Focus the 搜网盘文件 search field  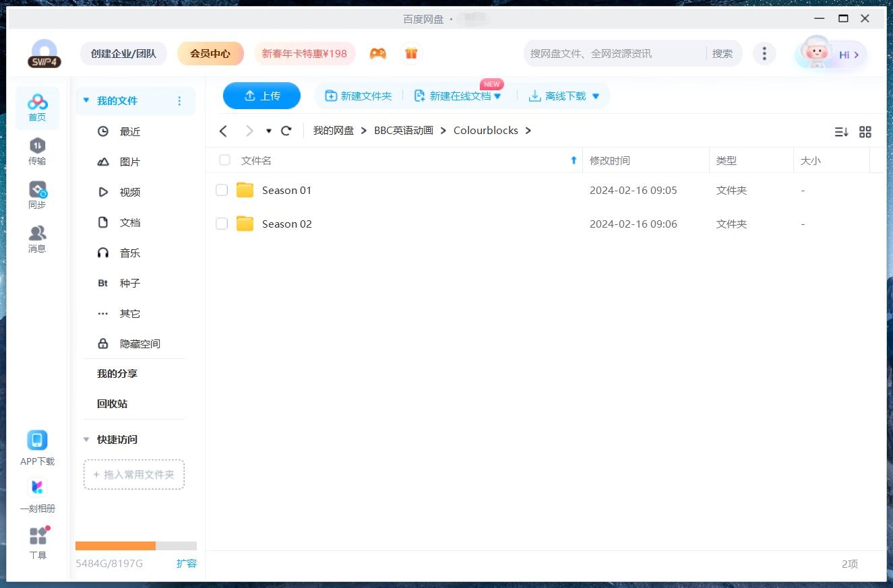tap(615, 53)
